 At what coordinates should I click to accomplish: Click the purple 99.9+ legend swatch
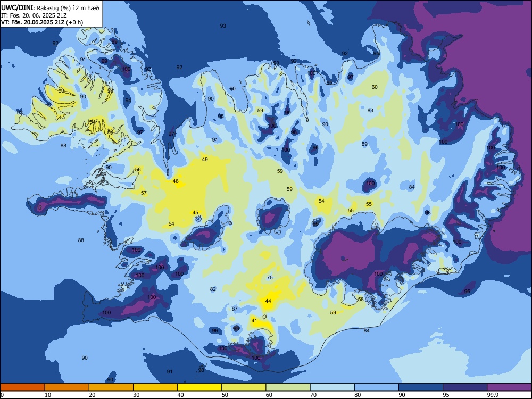(509, 387)
